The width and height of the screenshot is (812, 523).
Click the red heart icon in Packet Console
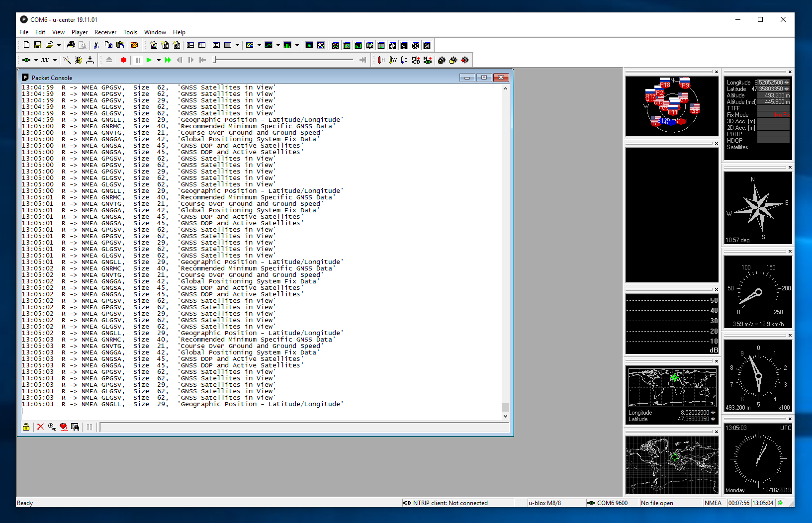tap(64, 427)
